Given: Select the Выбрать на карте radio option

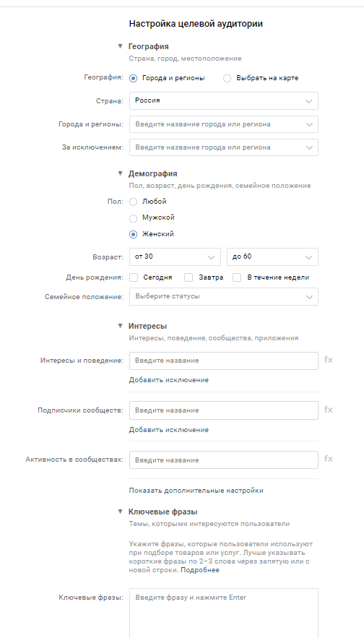Looking at the screenshot, I should click(227, 78).
